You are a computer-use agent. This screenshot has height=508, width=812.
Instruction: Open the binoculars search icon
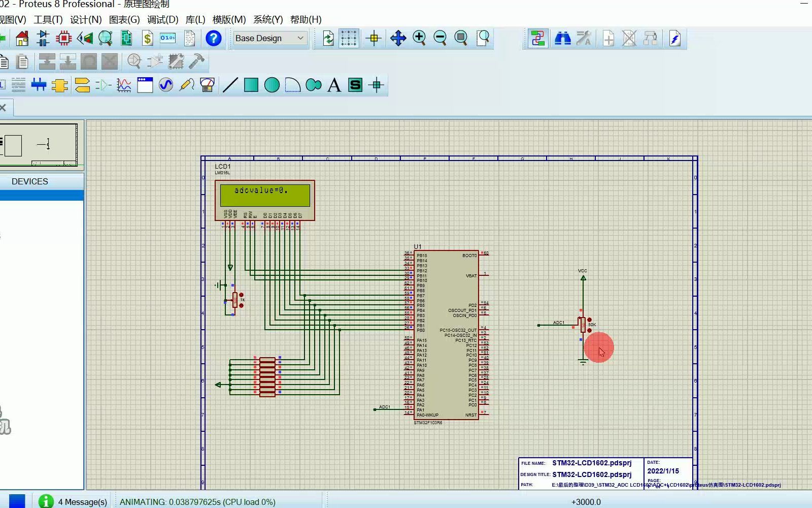pyautogui.click(x=562, y=38)
